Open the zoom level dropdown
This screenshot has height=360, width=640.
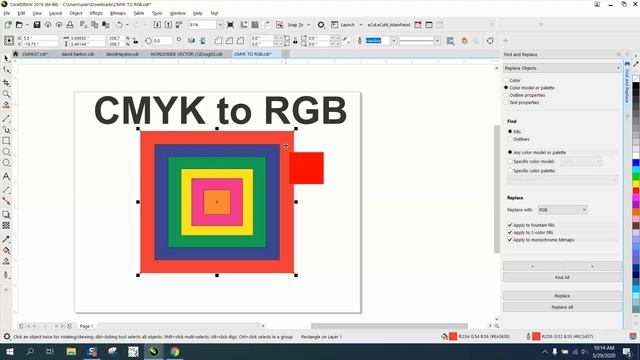(x=220, y=25)
